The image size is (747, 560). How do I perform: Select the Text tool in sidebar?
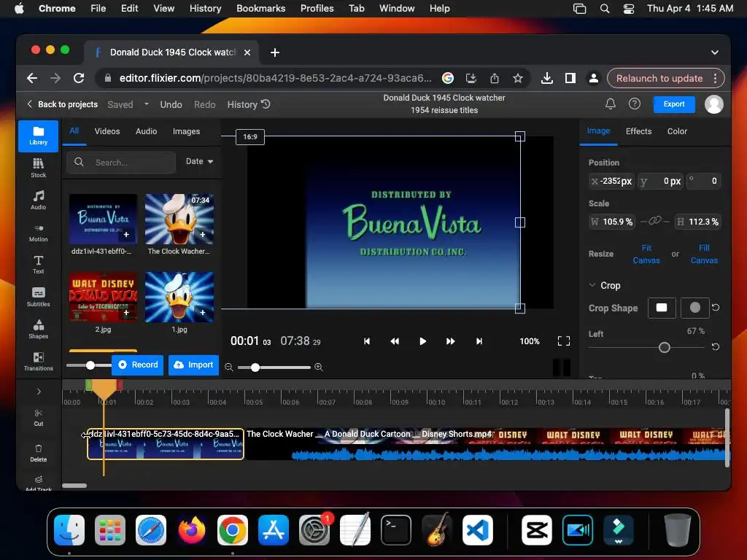38,264
